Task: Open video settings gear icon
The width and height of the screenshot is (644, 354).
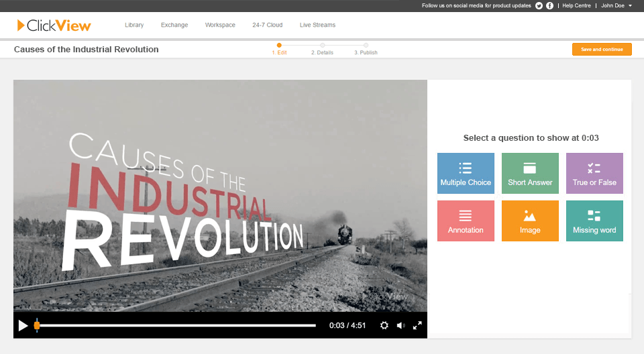Action: 384,325
